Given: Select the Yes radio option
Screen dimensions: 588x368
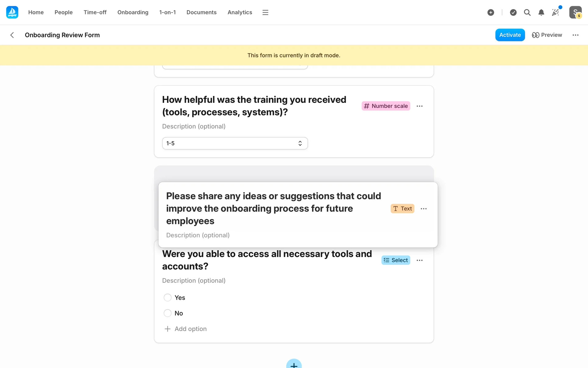Looking at the screenshot, I should [x=168, y=297].
